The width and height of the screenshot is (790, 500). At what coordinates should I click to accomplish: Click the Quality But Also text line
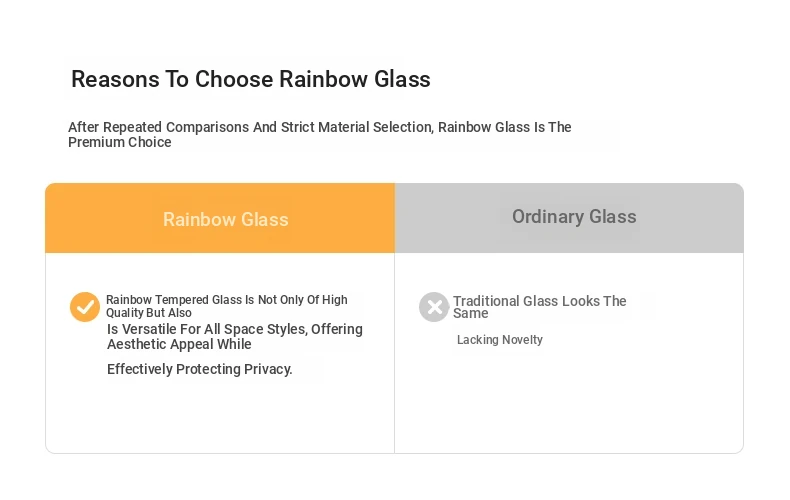149,312
